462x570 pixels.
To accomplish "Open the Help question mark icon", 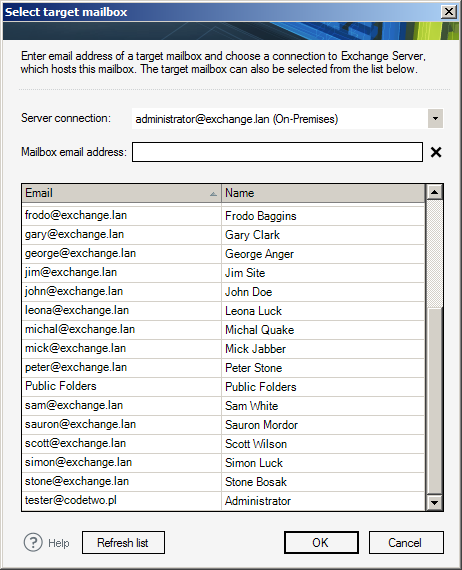I will pos(33,542).
